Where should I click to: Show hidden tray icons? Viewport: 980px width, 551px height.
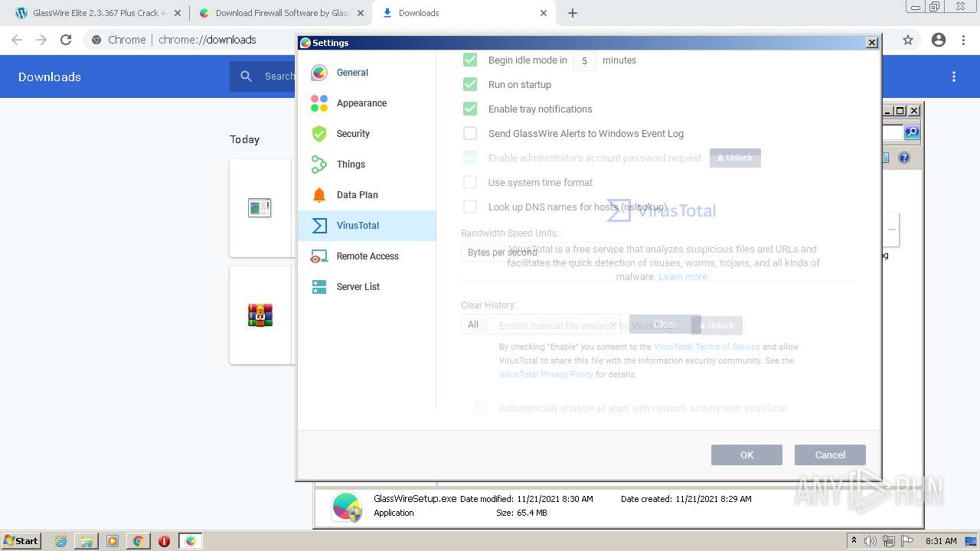tap(854, 541)
